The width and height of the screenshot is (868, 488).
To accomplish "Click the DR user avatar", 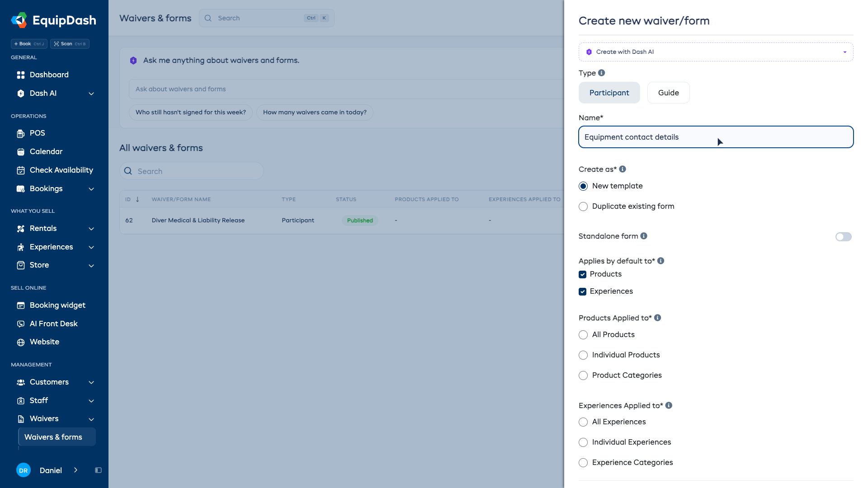I will pyautogui.click(x=24, y=470).
